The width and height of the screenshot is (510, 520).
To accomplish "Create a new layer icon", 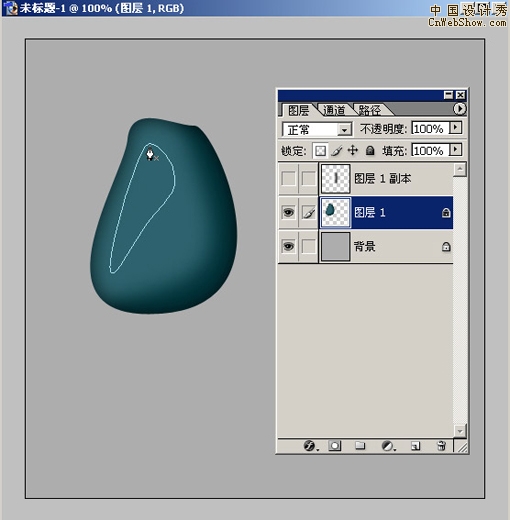I will [x=415, y=446].
